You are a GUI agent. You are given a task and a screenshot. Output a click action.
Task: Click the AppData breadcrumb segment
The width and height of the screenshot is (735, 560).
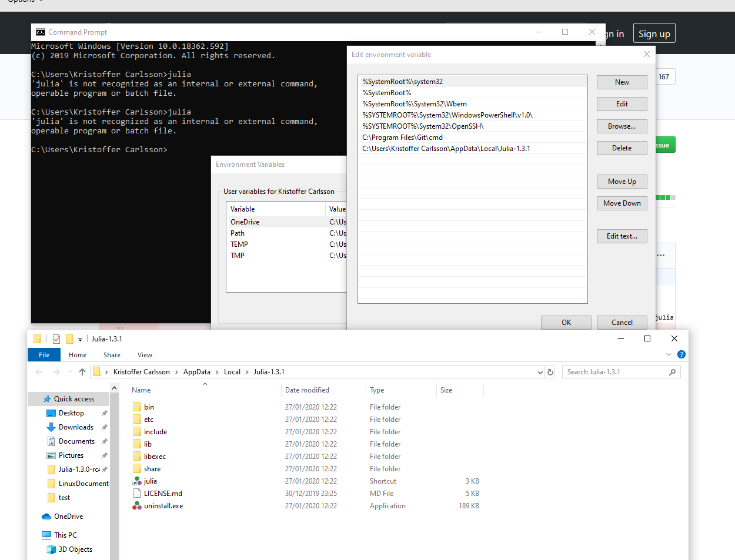point(197,372)
